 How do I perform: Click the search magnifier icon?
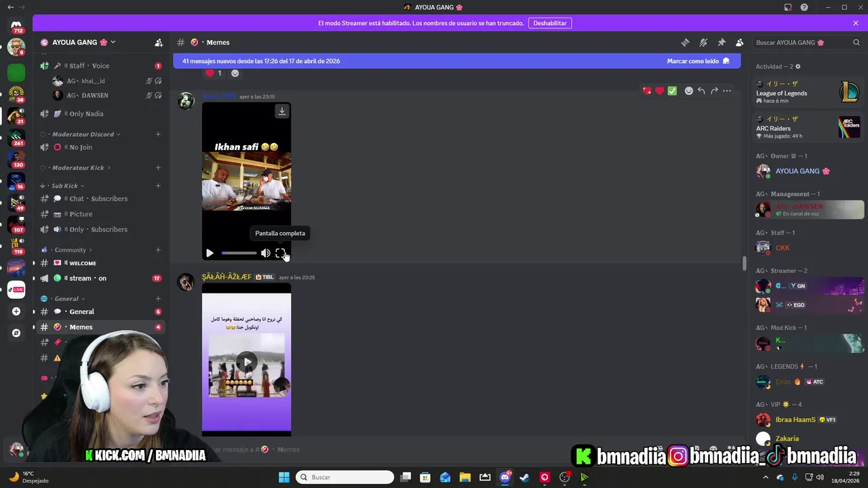tap(856, 42)
